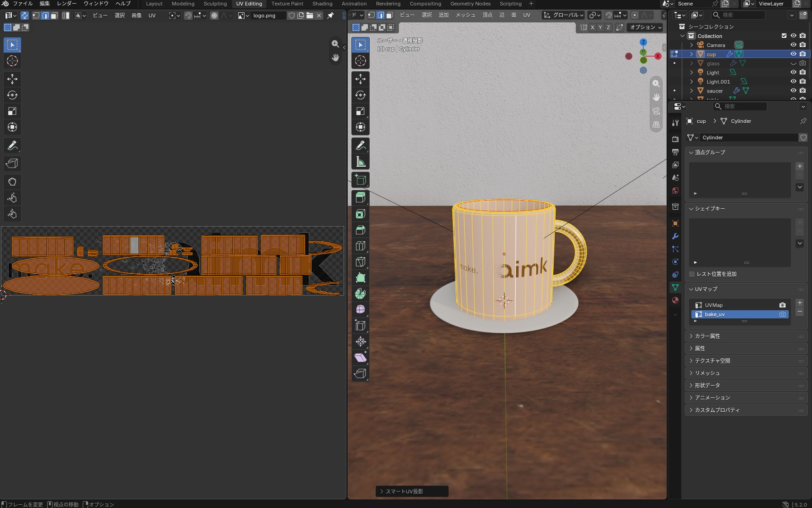The width and height of the screenshot is (812, 508).
Task: Toggle camera view in the 3D viewport
Action: tap(656, 111)
